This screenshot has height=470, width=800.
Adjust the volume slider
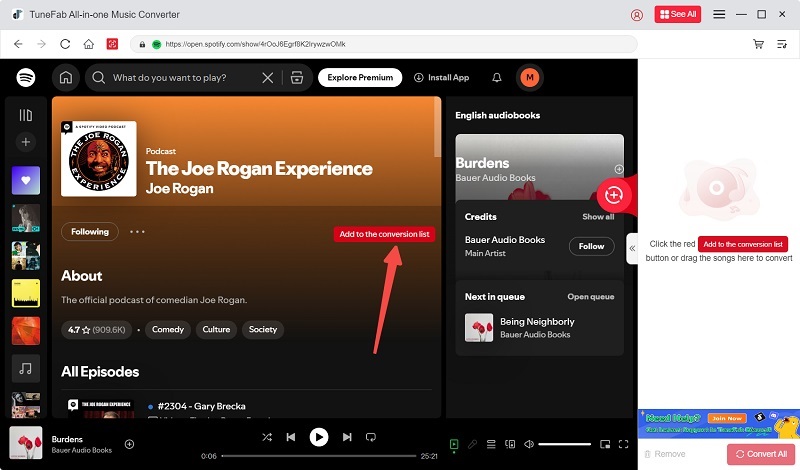pos(564,444)
